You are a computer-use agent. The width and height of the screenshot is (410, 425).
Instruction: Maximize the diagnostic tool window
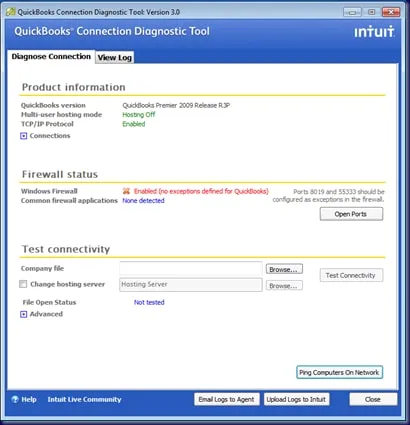click(x=371, y=12)
